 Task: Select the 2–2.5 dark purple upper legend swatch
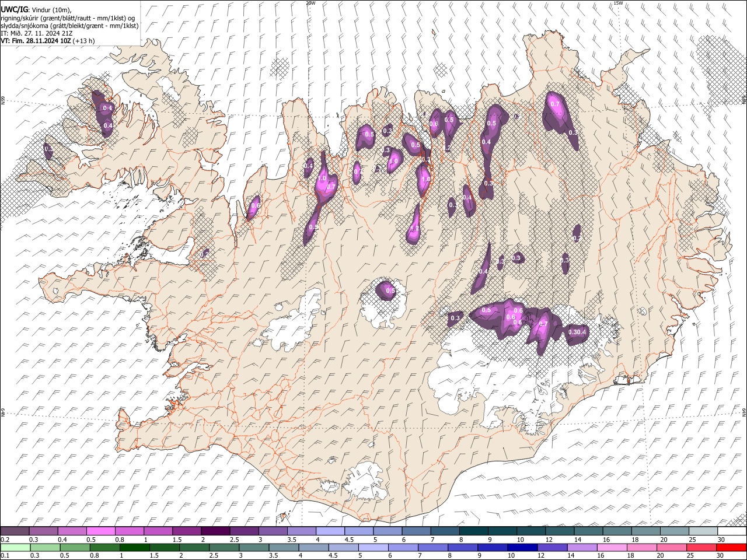coord(215,531)
